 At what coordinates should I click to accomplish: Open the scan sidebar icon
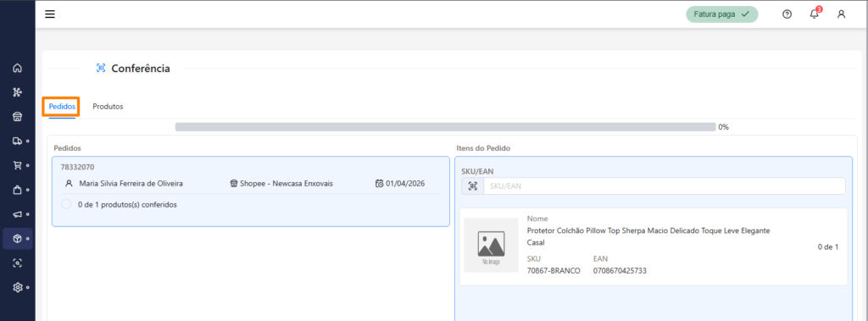17,263
